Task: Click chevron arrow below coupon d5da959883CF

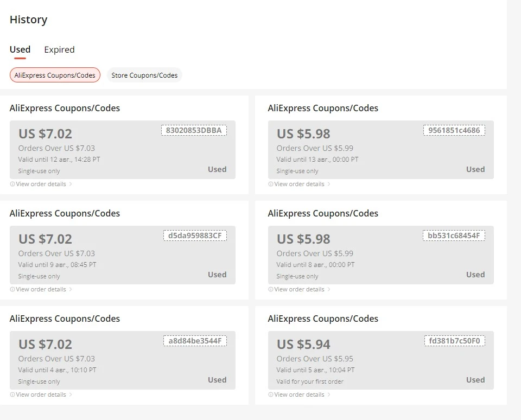Action: tap(71, 289)
